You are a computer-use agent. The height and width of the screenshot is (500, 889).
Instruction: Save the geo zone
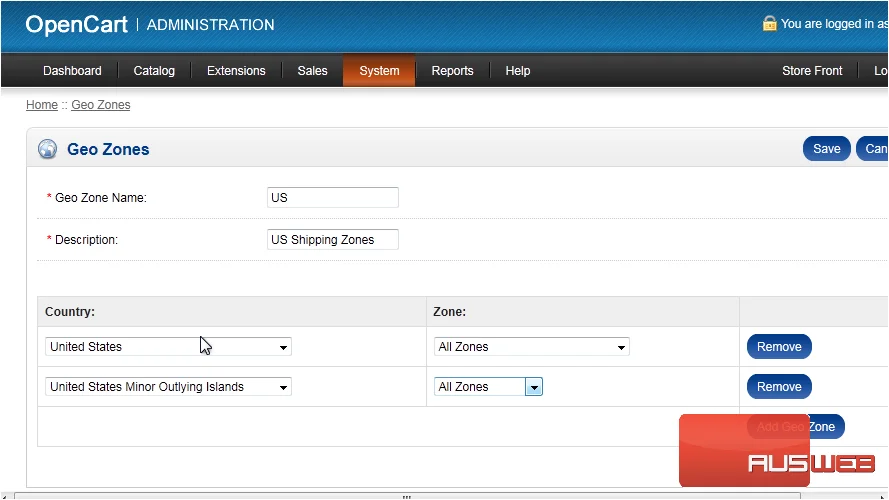tap(827, 149)
